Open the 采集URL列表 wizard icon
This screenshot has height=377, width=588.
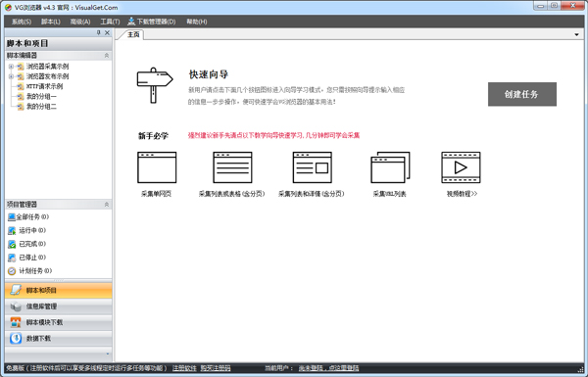tap(390, 167)
